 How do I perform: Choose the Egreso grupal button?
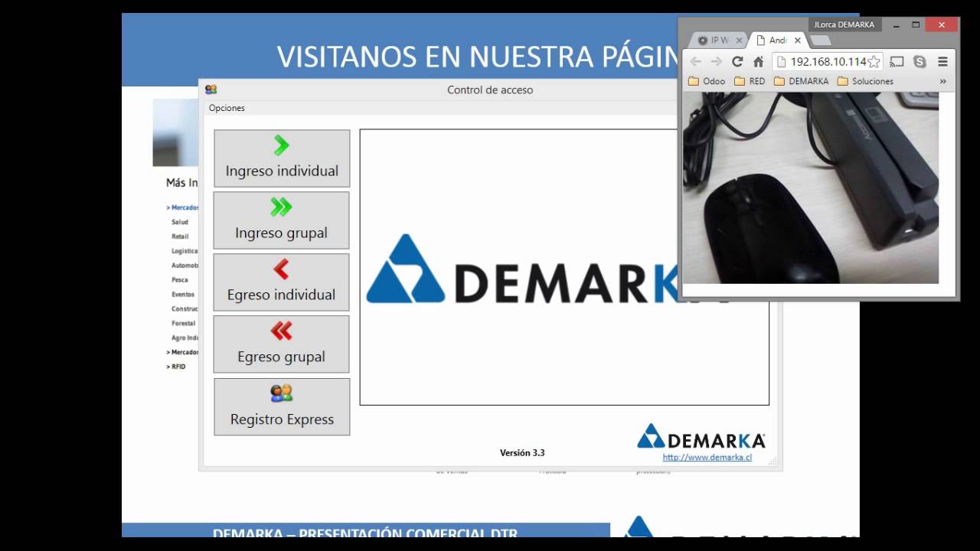point(282,344)
